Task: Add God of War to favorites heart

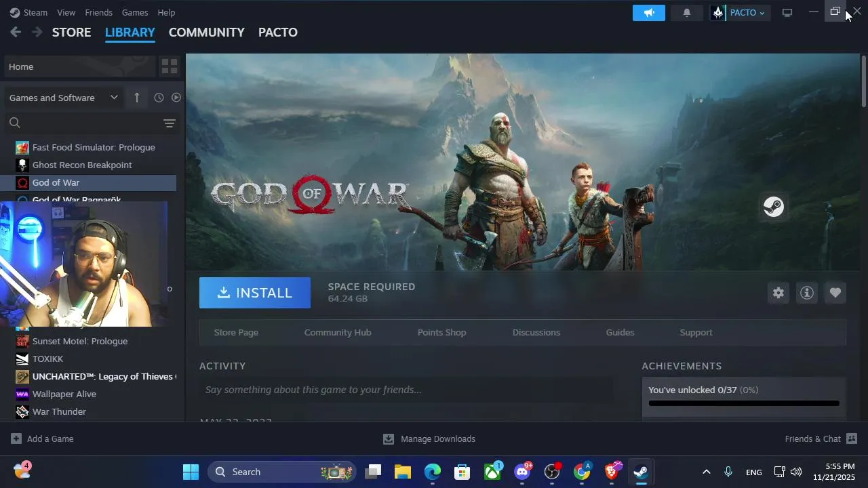Action: pyautogui.click(x=835, y=293)
